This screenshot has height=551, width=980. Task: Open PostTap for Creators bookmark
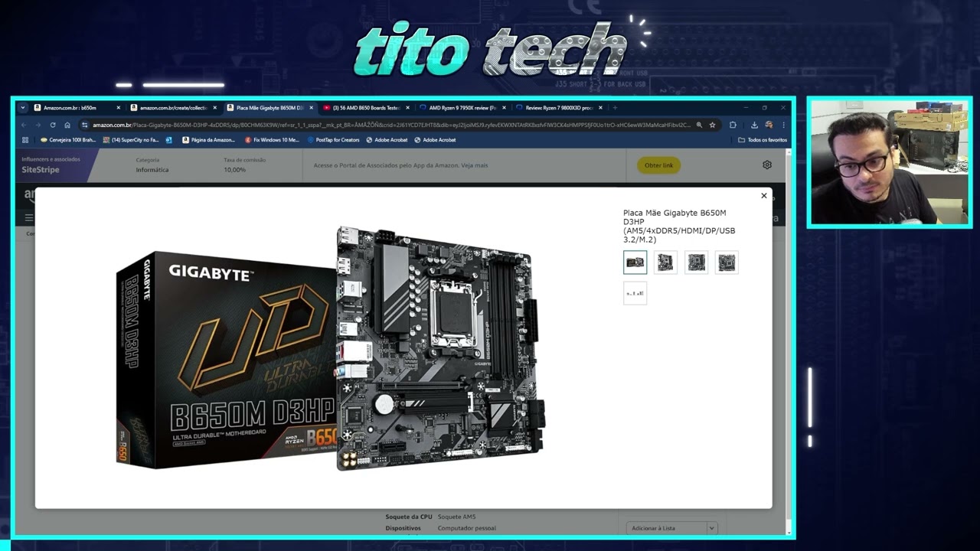pyautogui.click(x=333, y=140)
